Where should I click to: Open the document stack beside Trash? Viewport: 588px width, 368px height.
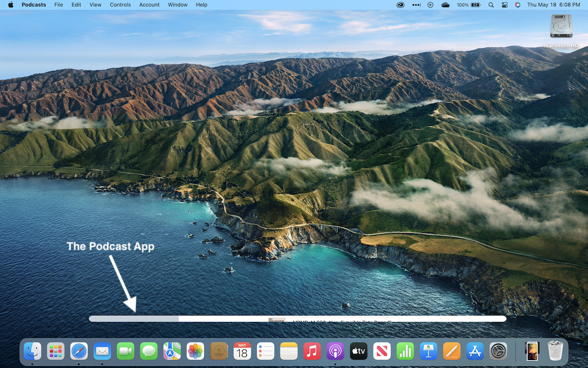point(532,351)
